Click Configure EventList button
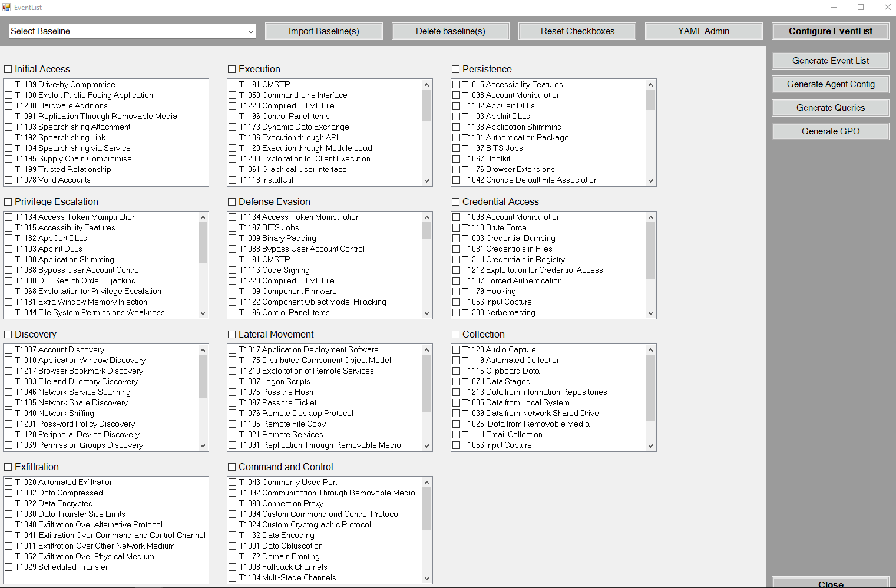Screen dimensions: 896x588 coord(830,31)
